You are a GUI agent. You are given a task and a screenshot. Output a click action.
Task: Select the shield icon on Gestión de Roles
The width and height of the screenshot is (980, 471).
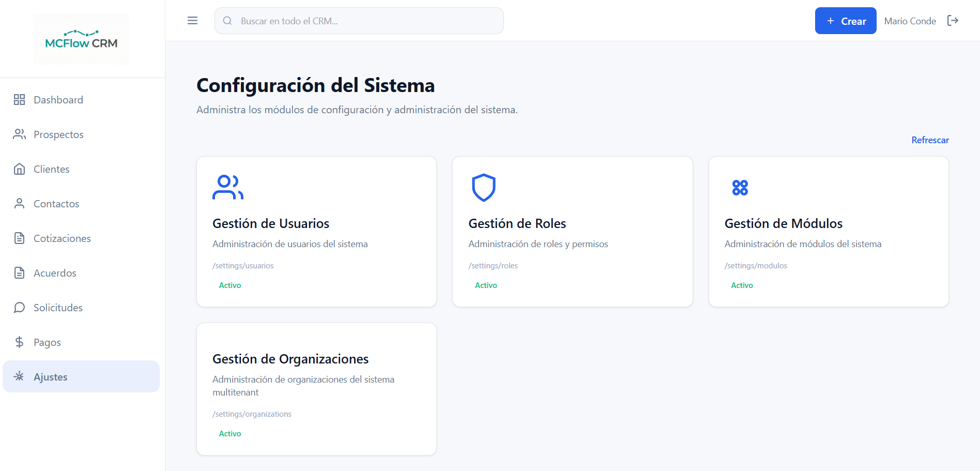click(x=484, y=187)
